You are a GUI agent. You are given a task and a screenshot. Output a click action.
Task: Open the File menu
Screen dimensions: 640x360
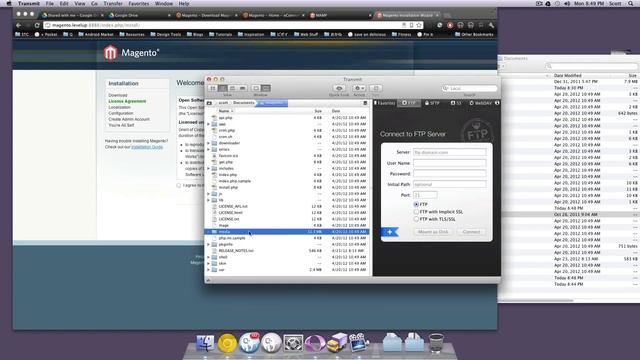(x=50, y=3)
